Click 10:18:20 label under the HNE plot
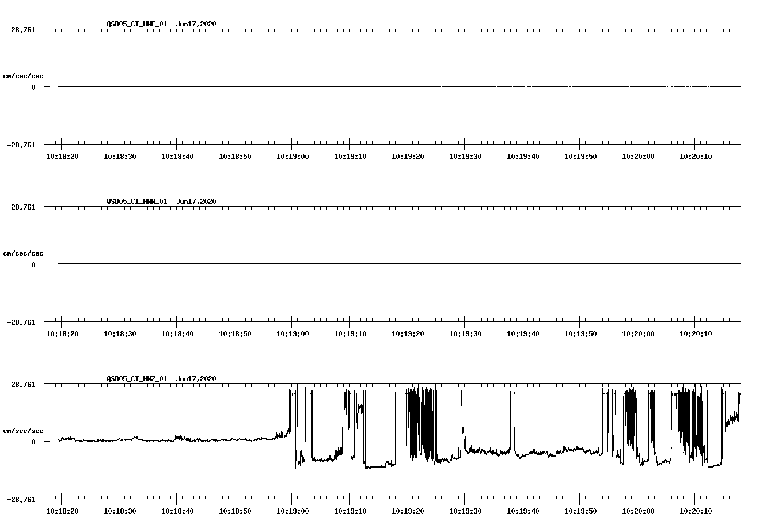Image resolution: width=782 pixels, height=532 pixels. pyautogui.click(x=62, y=157)
